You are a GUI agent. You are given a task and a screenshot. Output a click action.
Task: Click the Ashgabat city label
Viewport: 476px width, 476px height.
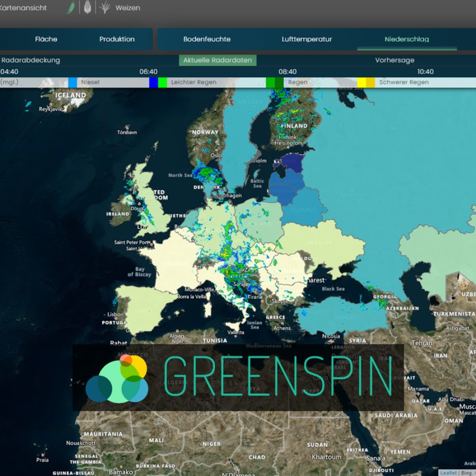457,328
